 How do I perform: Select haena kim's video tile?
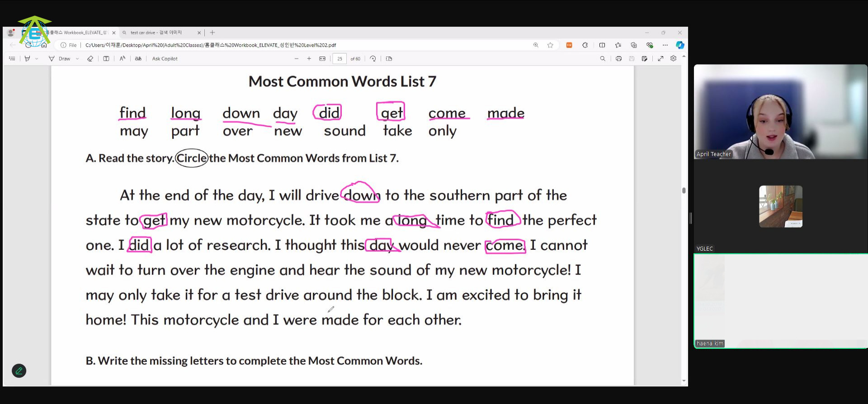click(781, 301)
